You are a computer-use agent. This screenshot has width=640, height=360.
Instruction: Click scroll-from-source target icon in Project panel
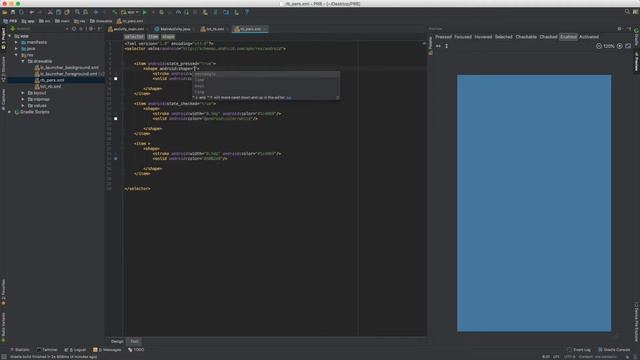(x=74, y=29)
